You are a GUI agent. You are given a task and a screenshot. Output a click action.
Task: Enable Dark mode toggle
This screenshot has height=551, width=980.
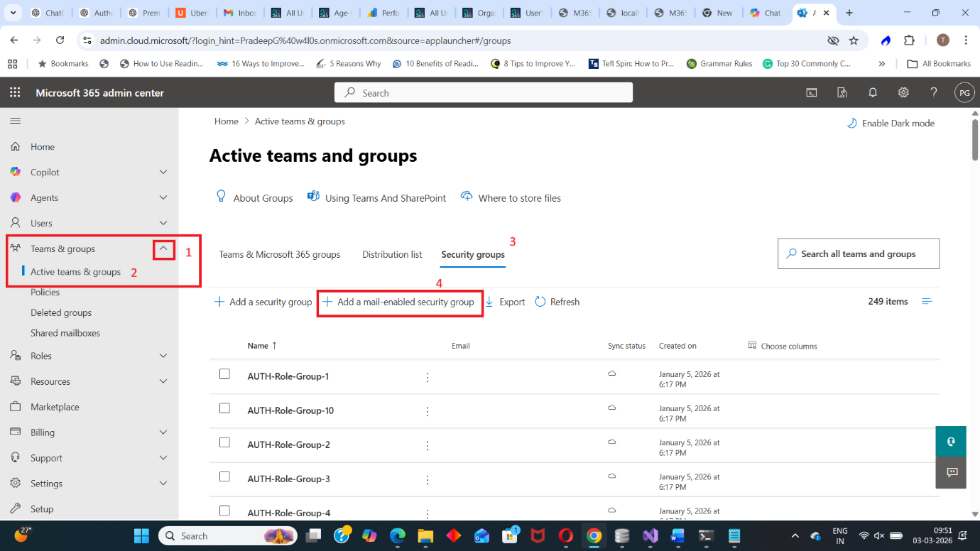pyautogui.click(x=891, y=124)
